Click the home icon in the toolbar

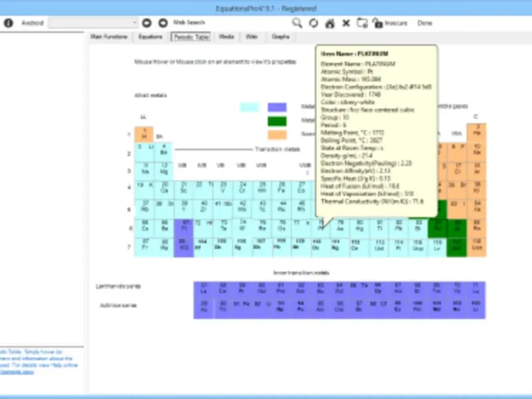tap(330, 23)
